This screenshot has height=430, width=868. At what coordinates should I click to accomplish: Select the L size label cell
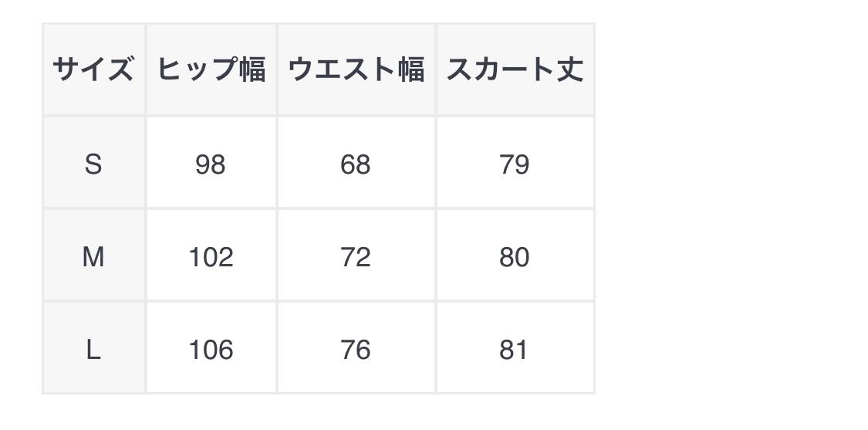[x=93, y=350]
